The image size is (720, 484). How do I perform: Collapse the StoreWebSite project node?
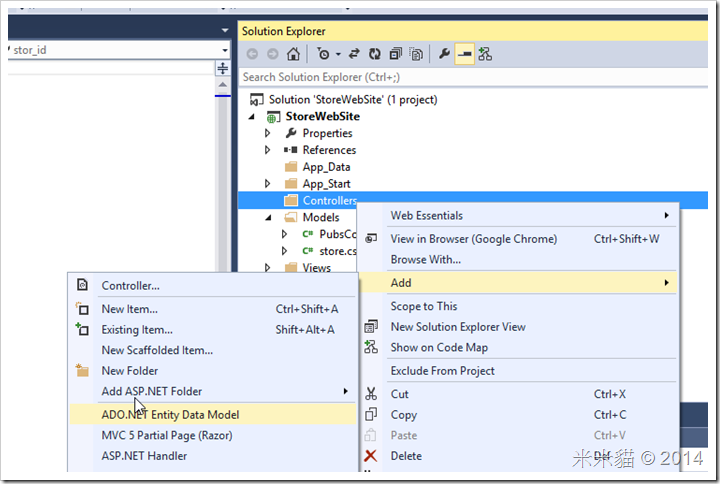(x=252, y=117)
